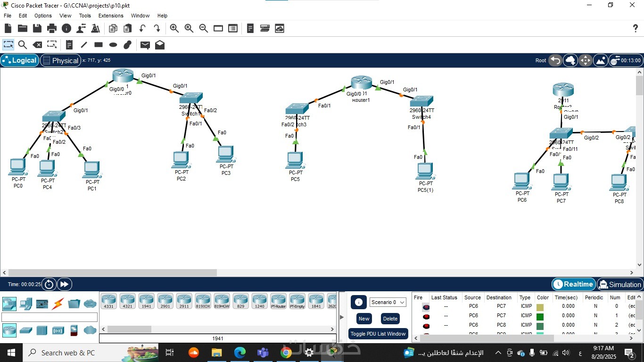This screenshot has height=362, width=644.
Task: Paste from the clipboard
Action: (127, 28)
